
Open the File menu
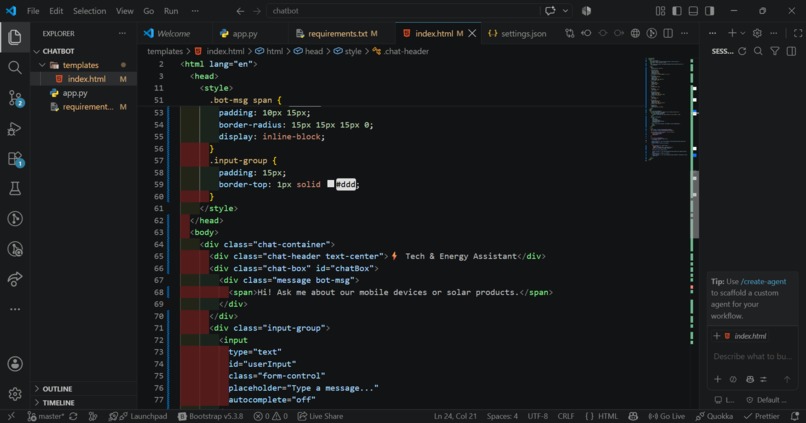pos(33,11)
